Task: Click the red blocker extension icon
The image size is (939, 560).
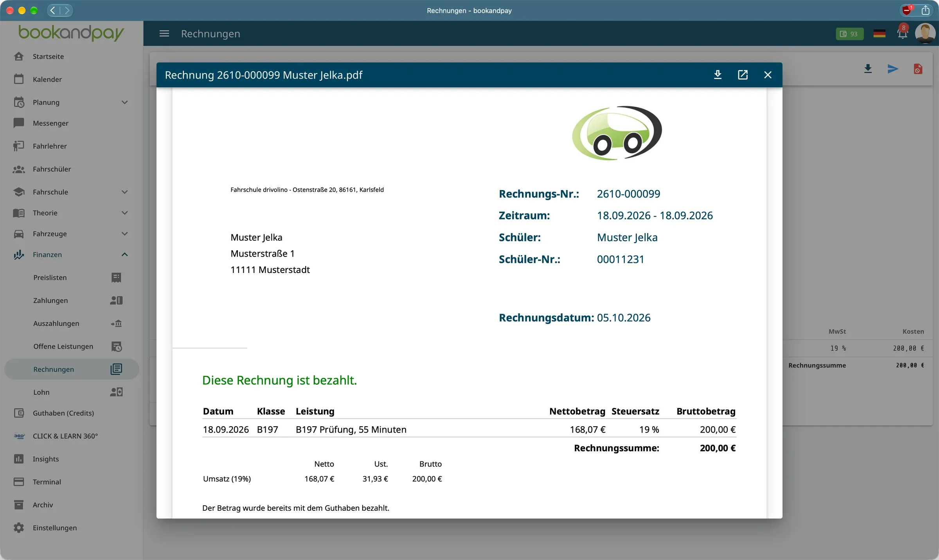Action: click(x=907, y=10)
